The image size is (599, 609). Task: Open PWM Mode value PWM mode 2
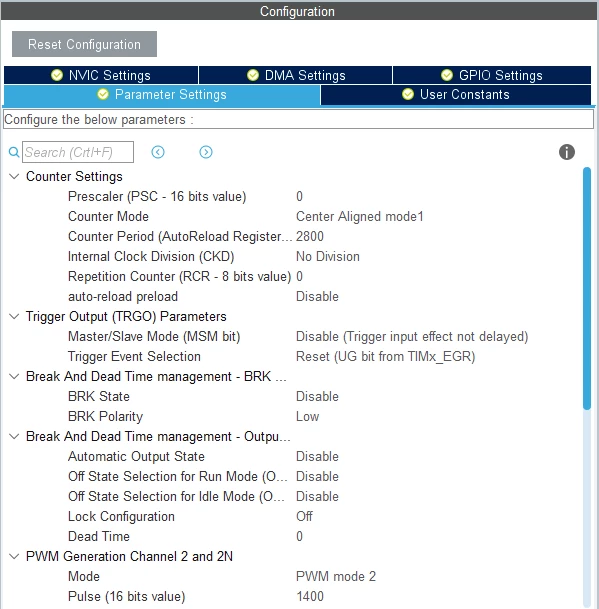point(336,576)
